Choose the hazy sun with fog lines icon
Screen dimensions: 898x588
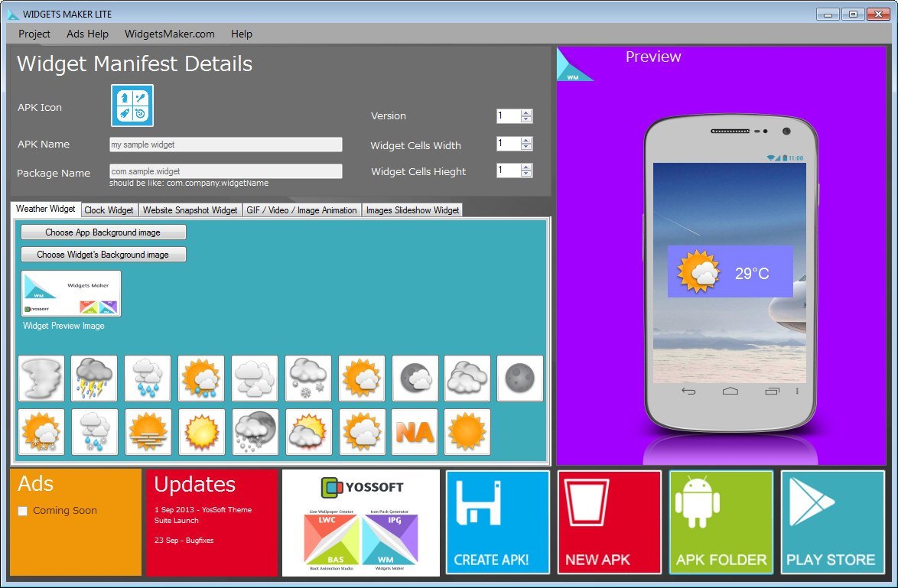point(148,432)
